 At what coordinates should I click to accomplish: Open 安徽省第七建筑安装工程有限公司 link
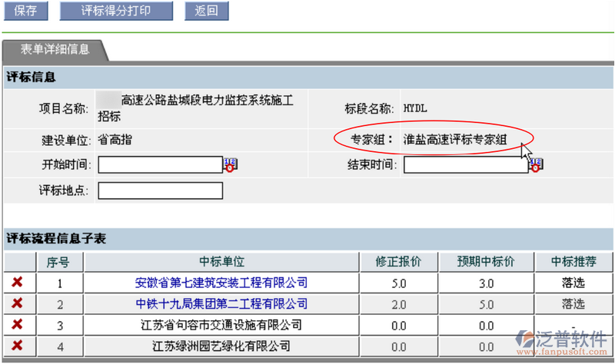pos(221,283)
